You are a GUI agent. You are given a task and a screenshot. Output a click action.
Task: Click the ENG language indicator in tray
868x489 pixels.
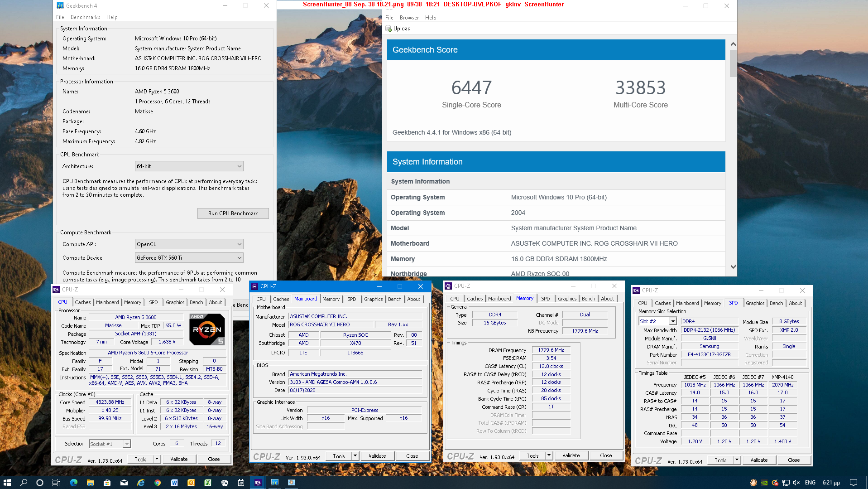[810, 483]
